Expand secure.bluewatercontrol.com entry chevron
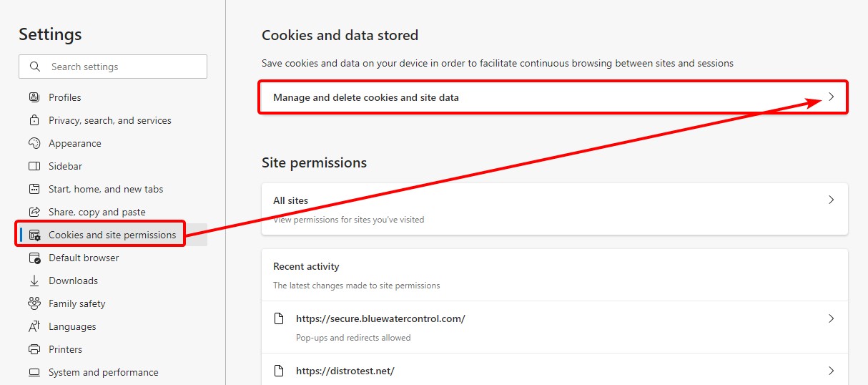This screenshot has width=868, height=385. click(831, 318)
